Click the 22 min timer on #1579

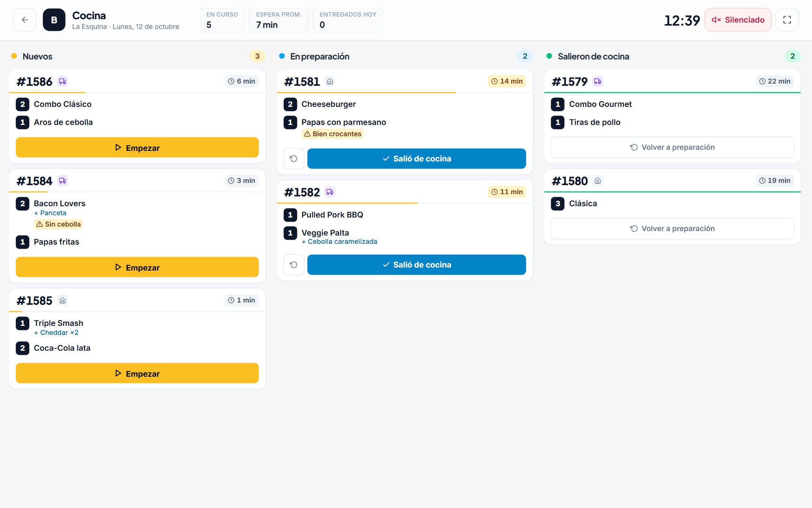[775, 81]
